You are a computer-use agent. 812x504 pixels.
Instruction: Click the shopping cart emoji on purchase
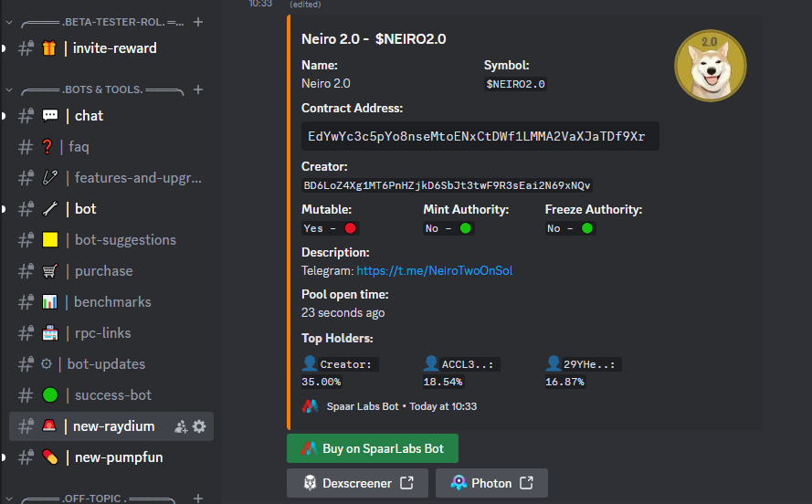point(49,270)
